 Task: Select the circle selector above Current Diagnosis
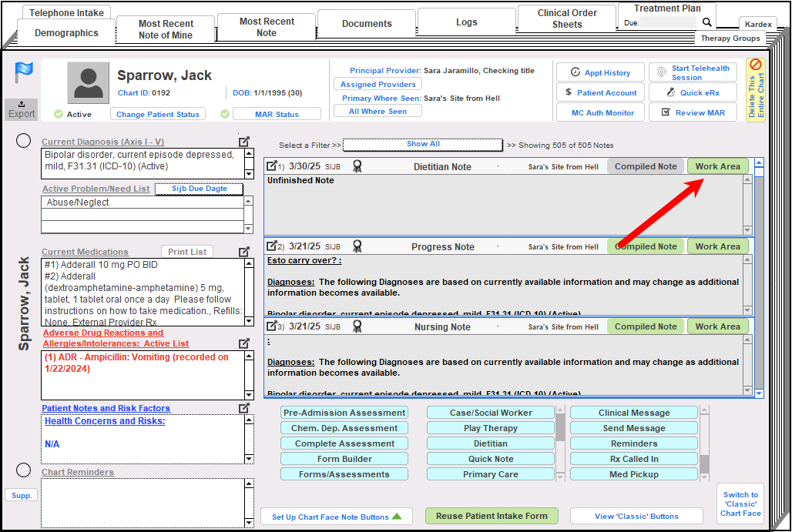pyautogui.click(x=23, y=141)
